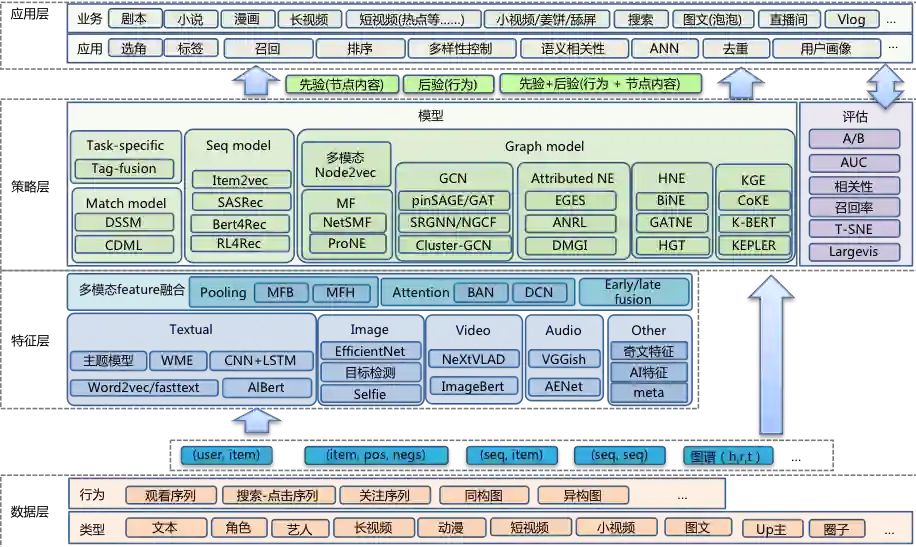Click the T-SNE box
Screen dimensions: 916x547
point(853,229)
